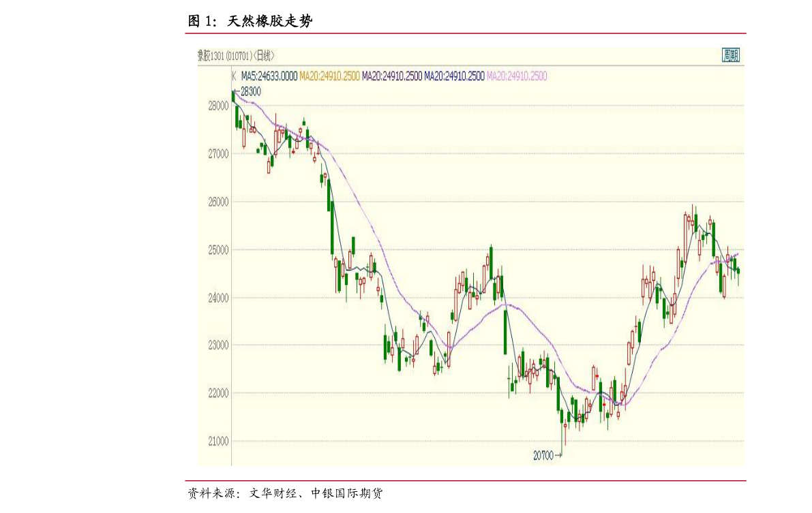Click the 24000 price axis label
The width and height of the screenshot is (812, 513).
(x=218, y=298)
